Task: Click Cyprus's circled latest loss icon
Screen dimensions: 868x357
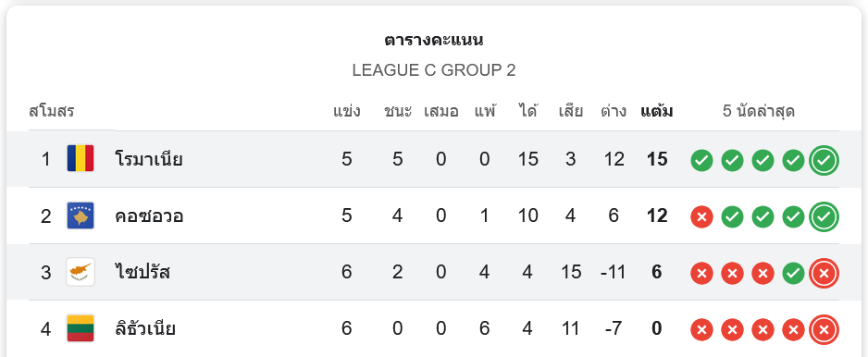Action: 824,274
